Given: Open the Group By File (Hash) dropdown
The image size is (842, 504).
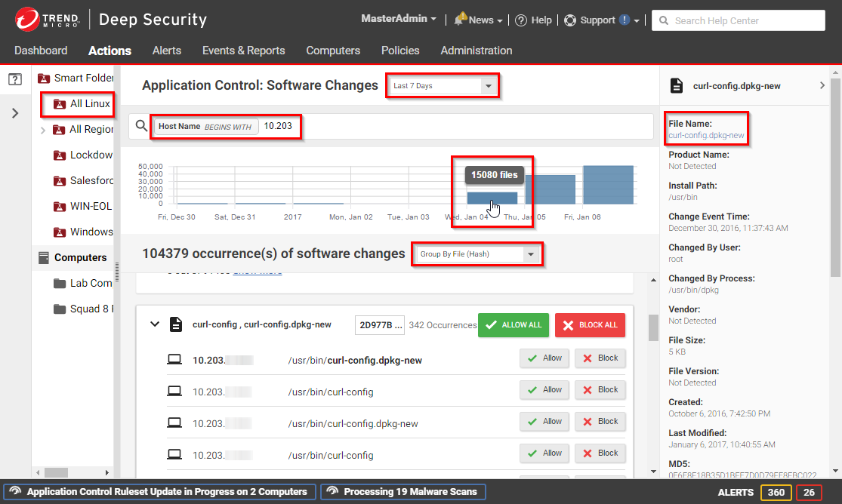Looking at the screenshot, I should tap(476, 254).
